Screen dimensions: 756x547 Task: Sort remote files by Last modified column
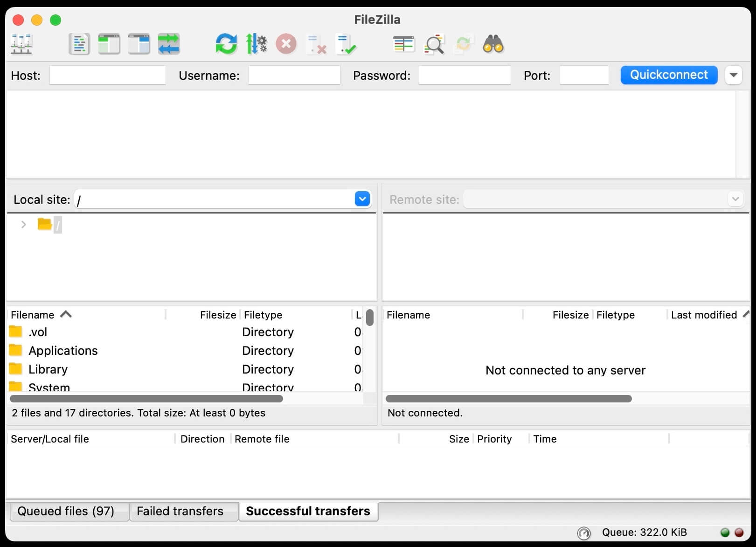pos(708,315)
